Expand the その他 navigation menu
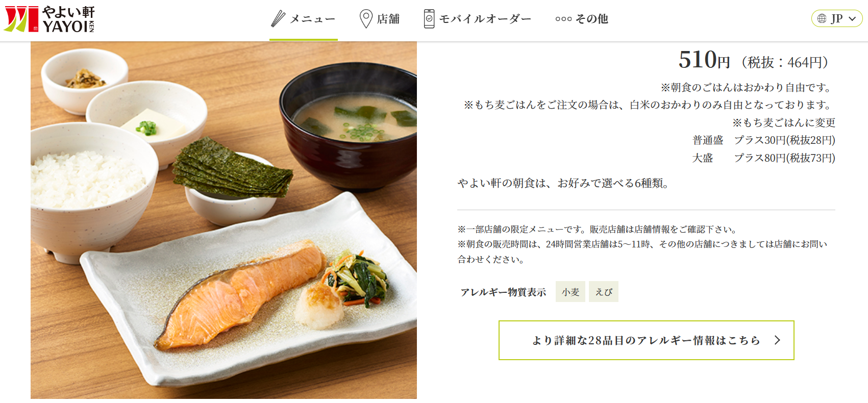The width and height of the screenshot is (868, 403). coord(582,19)
